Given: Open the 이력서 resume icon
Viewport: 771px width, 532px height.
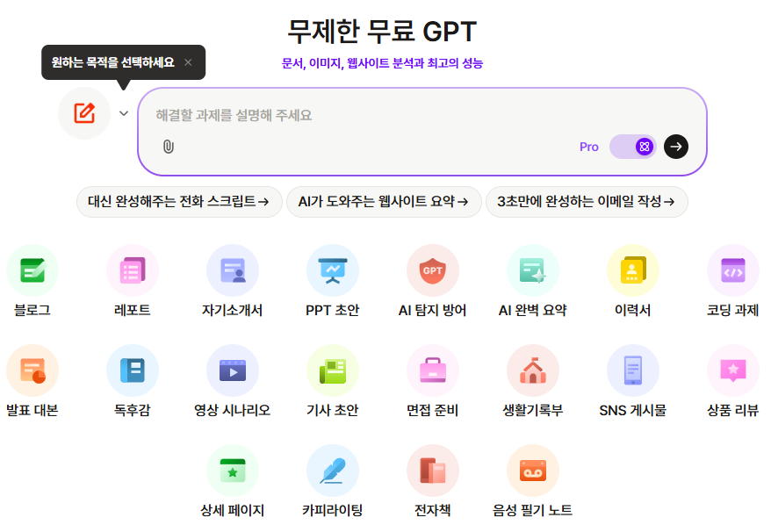Looking at the screenshot, I should [x=633, y=270].
